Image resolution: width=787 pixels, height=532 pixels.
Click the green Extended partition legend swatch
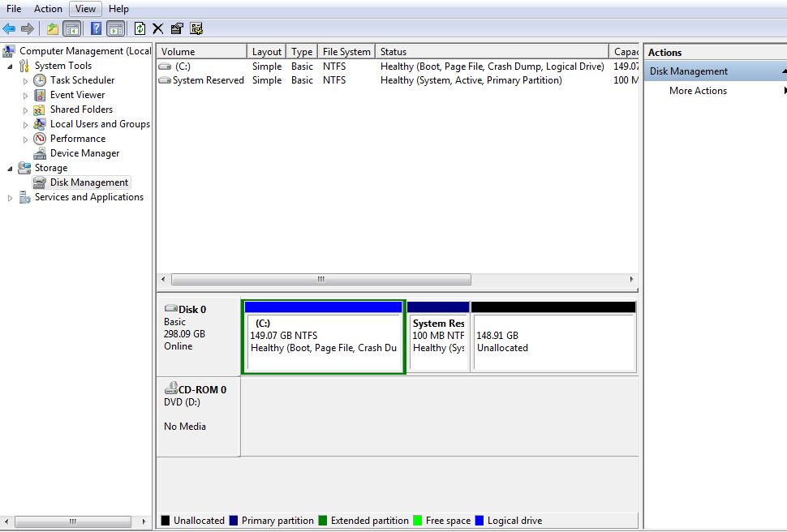click(x=323, y=521)
